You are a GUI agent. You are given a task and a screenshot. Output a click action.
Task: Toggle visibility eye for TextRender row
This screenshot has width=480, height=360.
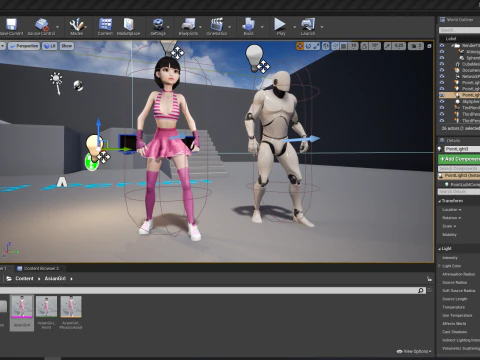coord(442,108)
